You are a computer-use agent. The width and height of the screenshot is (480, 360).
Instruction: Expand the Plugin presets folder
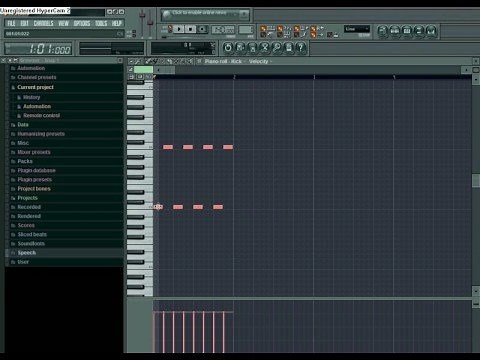34,180
